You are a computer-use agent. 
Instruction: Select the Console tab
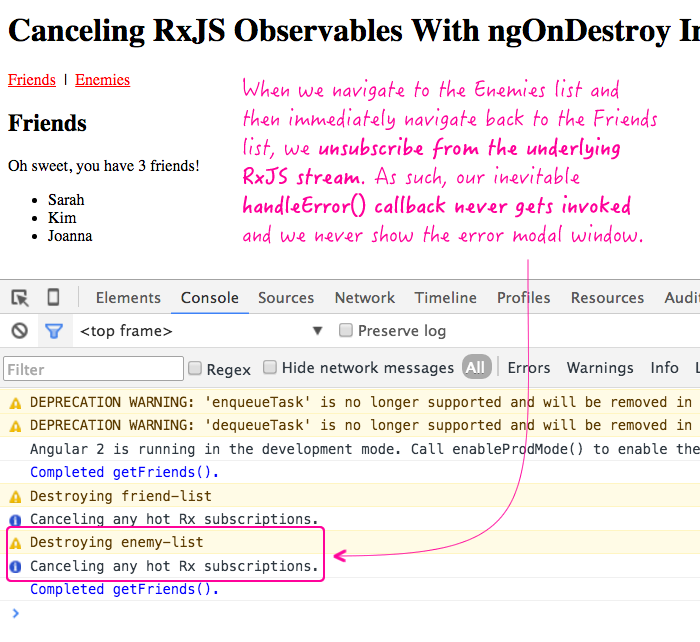[x=210, y=298]
